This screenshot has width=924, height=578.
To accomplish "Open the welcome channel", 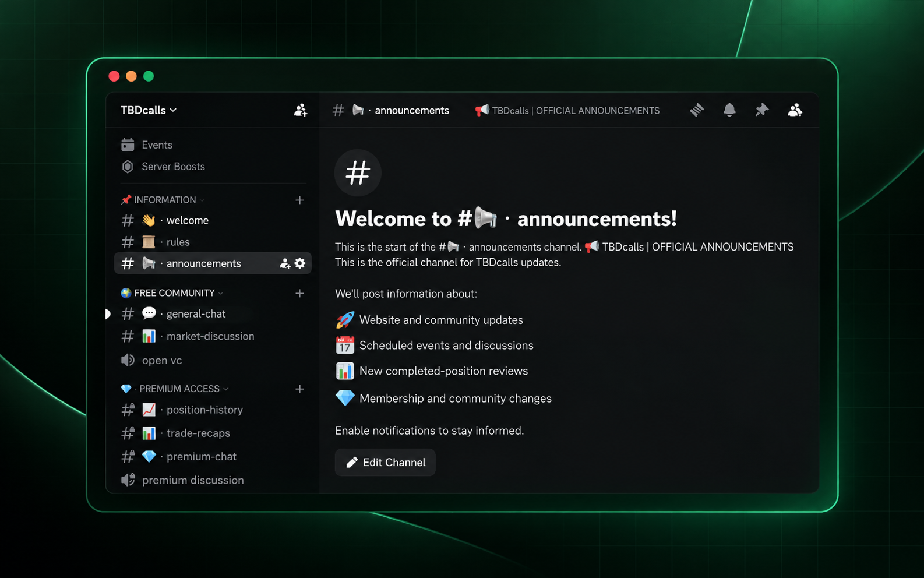I will tap(213, 220).
